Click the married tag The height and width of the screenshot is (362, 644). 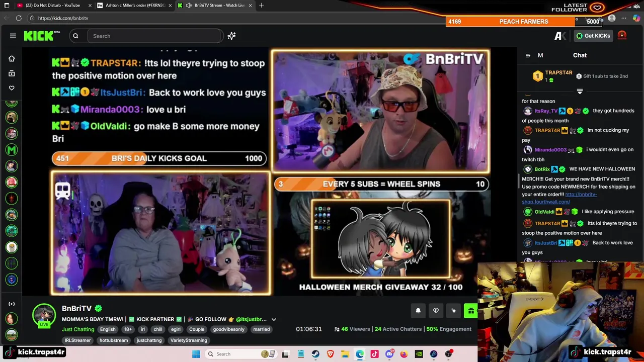(x=262, y=329)
